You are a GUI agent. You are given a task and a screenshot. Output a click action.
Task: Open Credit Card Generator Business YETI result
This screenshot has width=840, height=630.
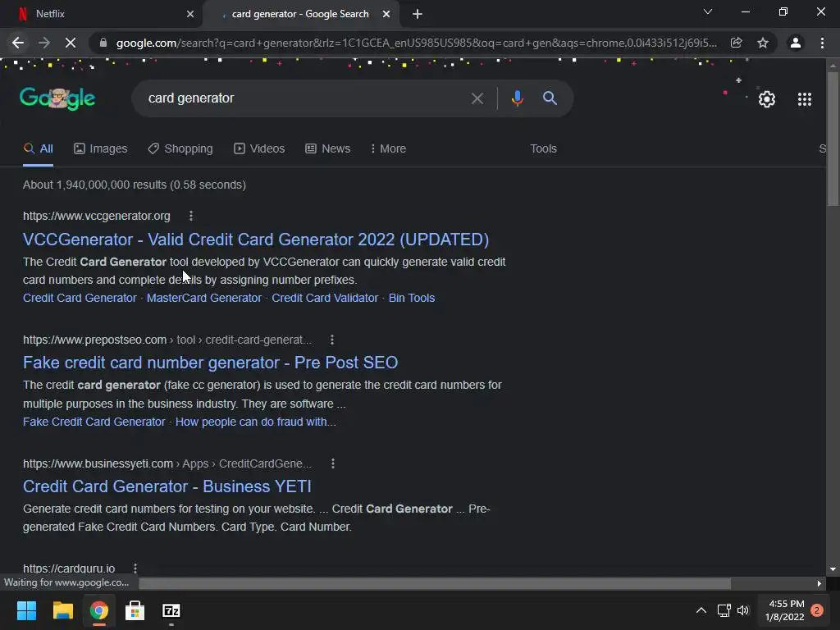click(167, 486)
